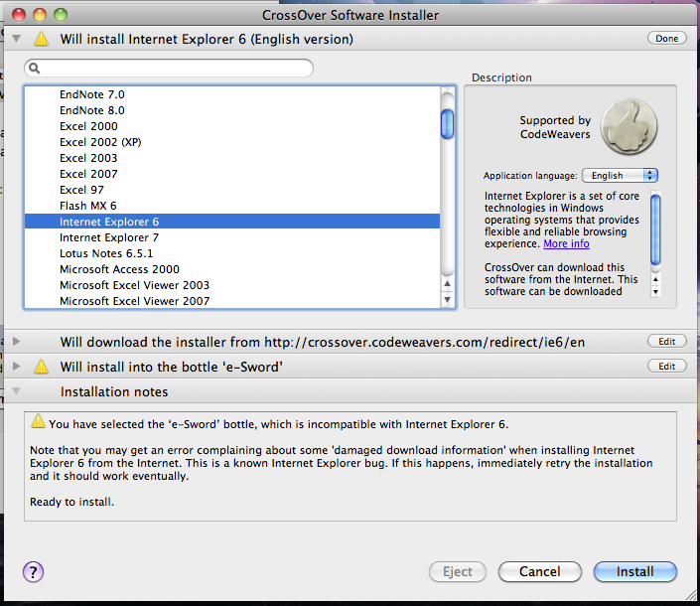Click the magnifying glass search icon

35,68
